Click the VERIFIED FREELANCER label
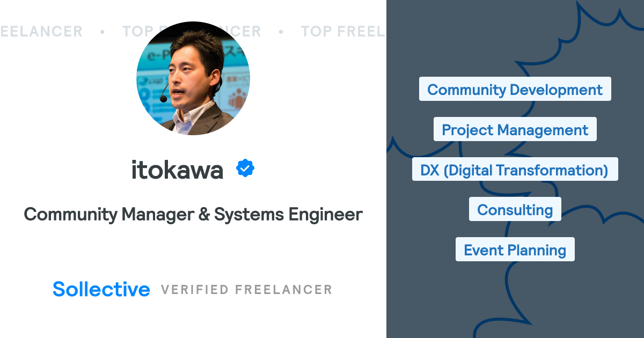The image size is (644, 338). [246, 290]
